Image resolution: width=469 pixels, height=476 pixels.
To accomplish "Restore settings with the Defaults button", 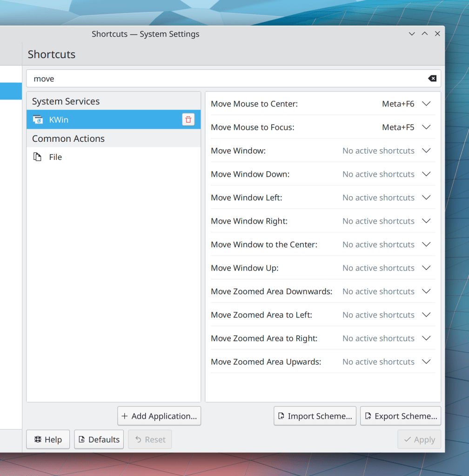I will coord(99,440).
